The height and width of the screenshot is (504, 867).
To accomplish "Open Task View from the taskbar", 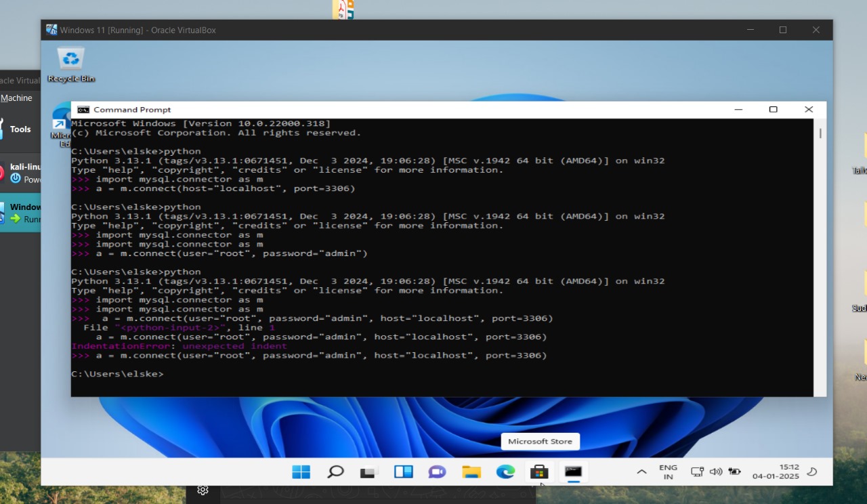I will point(368,472).
